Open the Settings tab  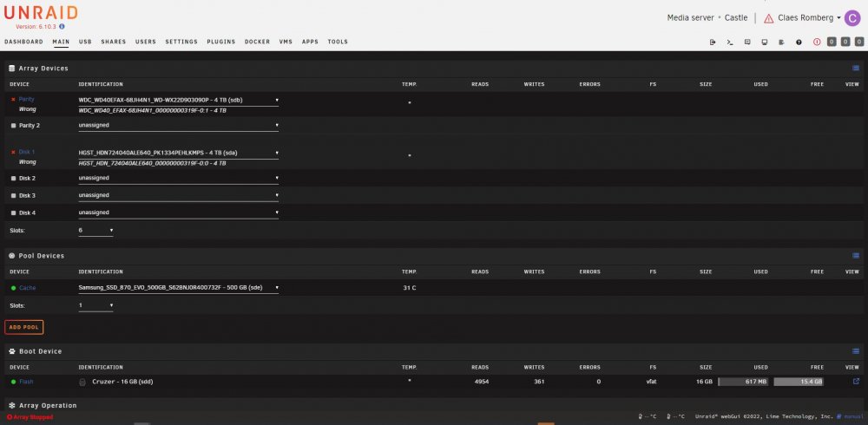coord(181,42)
